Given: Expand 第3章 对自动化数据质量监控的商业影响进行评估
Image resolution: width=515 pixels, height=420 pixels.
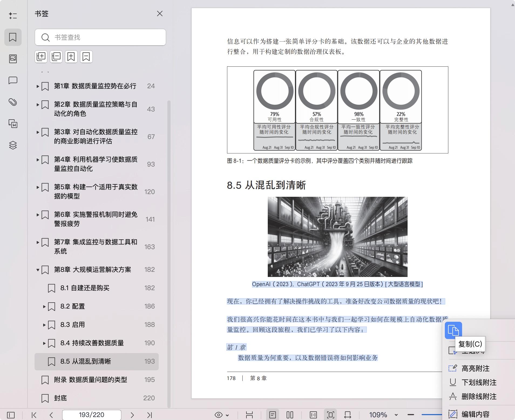Looking at the screenshot, I should click(x=38, y=132).
